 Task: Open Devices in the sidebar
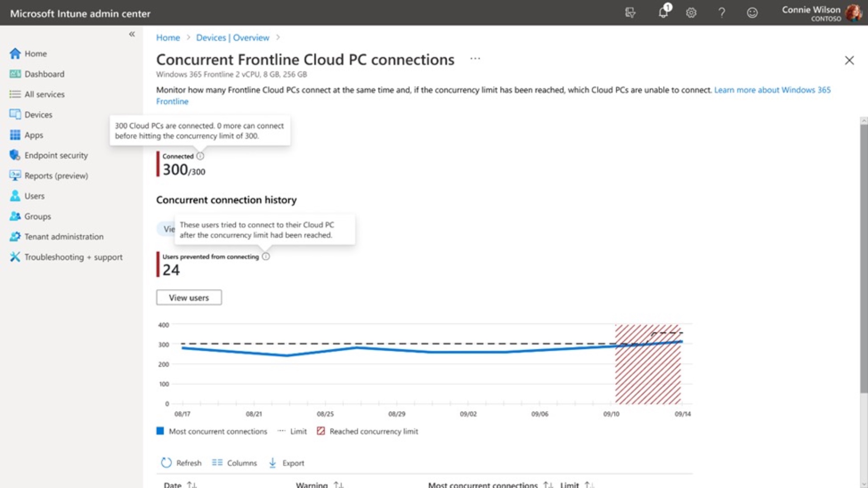[x=31, y=114]
